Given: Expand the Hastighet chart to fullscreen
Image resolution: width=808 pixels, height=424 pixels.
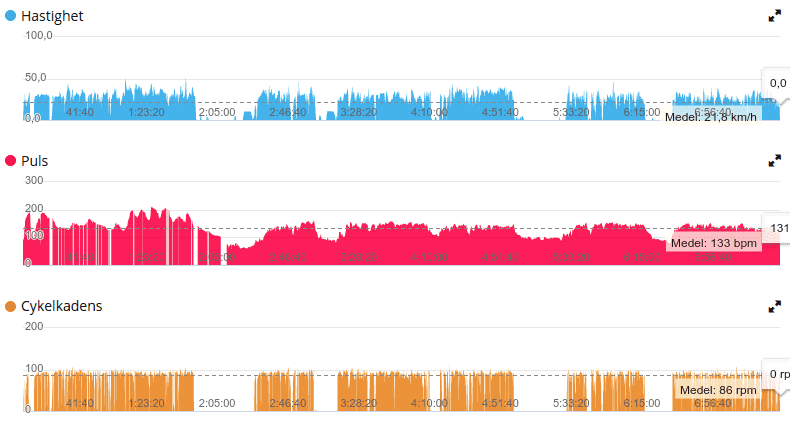Looking at the screenshot, I should point(774,16).
